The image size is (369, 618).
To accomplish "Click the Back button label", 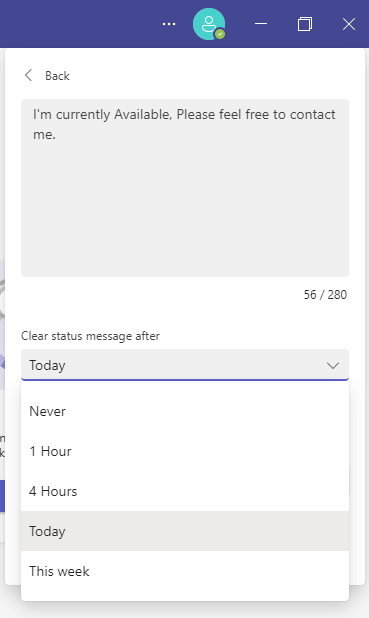I will pyautogui.click(x=57, y=76).
